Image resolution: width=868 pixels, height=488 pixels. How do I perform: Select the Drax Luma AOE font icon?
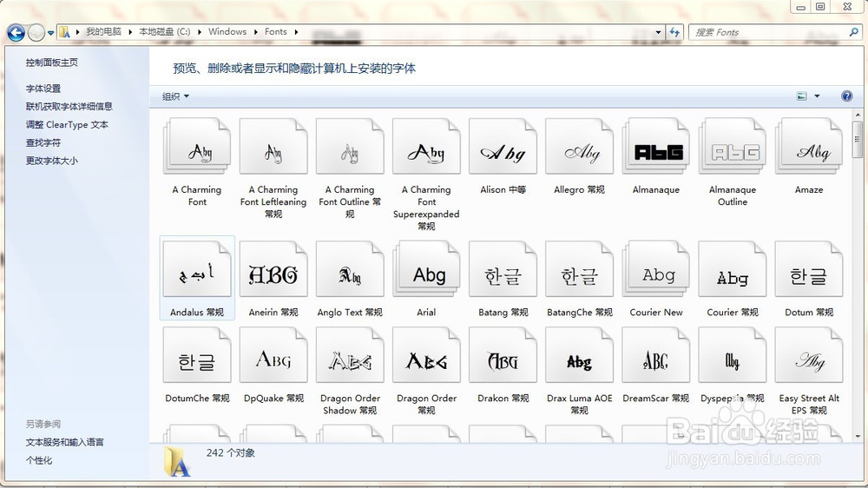coord(579,355)
